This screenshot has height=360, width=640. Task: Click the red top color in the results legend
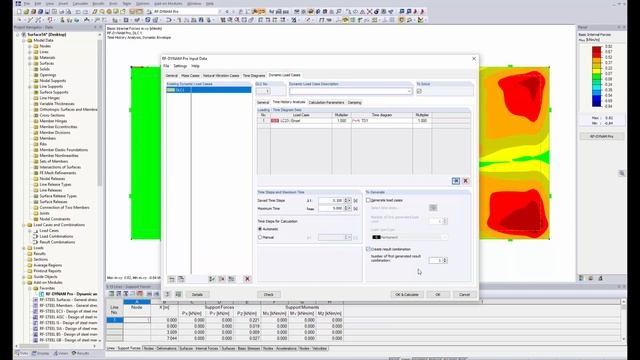[596, 49]
